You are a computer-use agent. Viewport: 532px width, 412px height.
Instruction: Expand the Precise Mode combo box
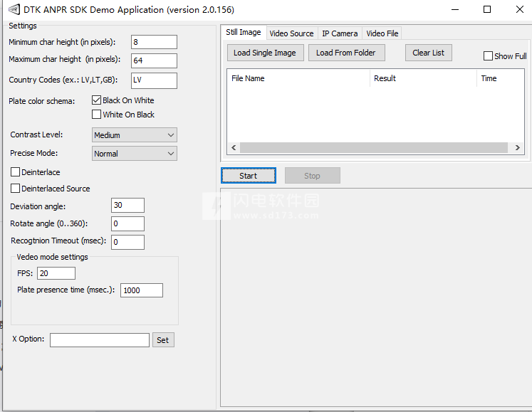coord(135,154)
